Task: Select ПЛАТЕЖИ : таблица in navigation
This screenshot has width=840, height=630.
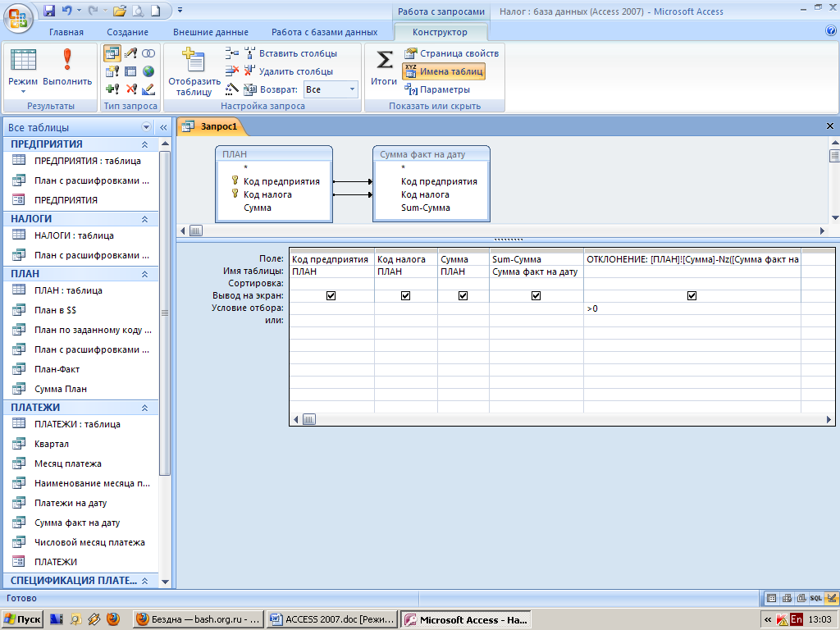Action: 78,424
